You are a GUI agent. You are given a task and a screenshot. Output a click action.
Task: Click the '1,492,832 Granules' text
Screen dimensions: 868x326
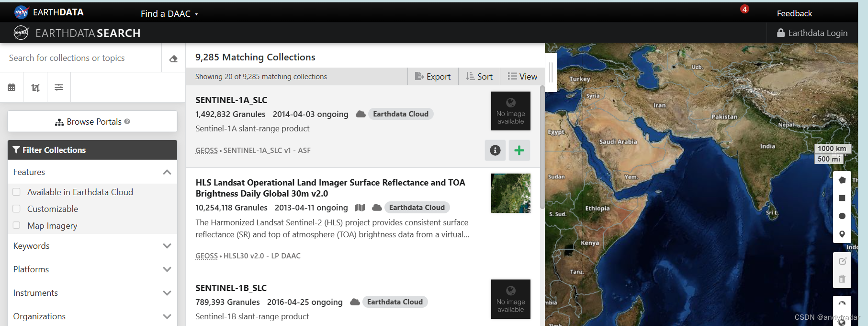tap(230, 114)
